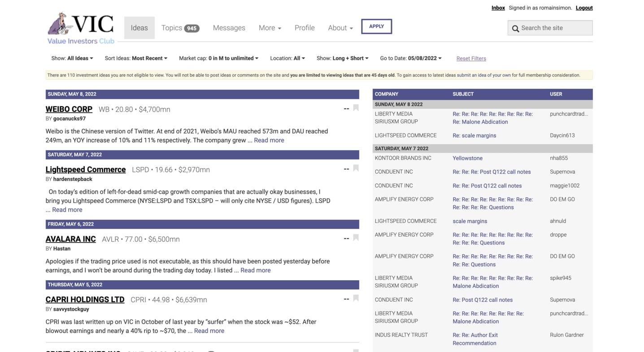
Task: Open the AVALARA INC idea title
Action: click(x=71, y=239)
